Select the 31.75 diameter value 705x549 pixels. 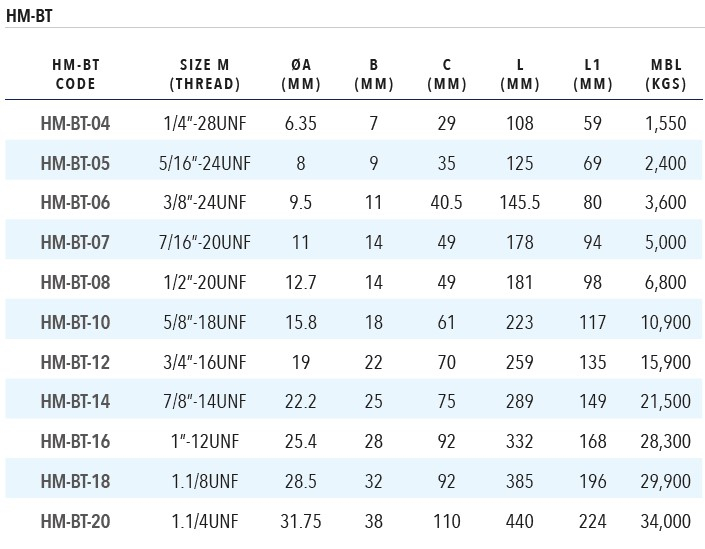point(299,521)
